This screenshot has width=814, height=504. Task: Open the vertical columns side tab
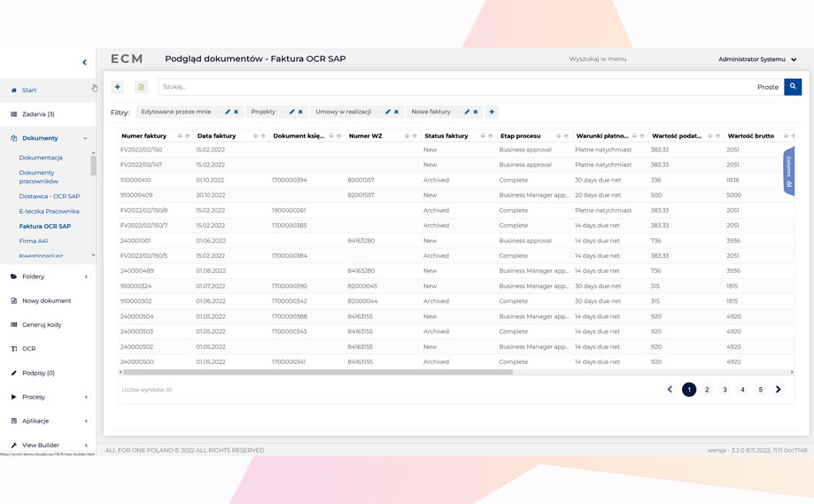click(x=788, y=171)
